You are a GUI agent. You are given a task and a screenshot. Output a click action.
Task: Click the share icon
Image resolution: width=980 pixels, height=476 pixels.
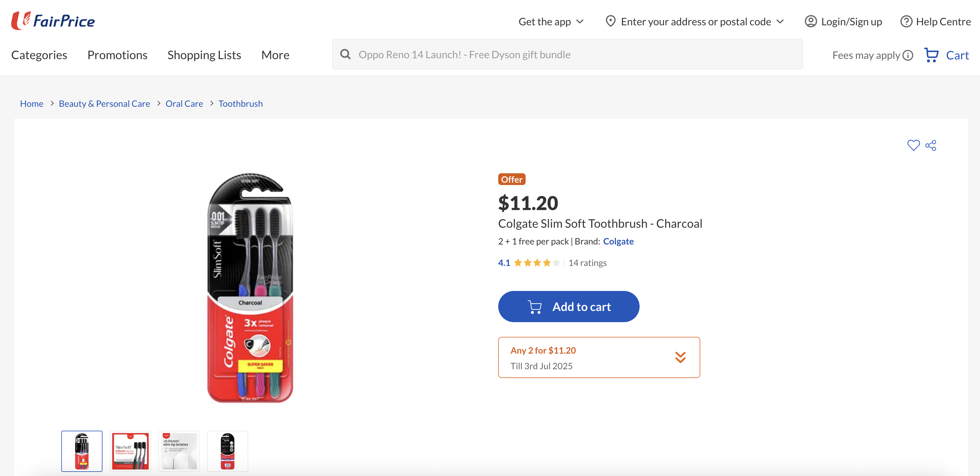[931, 146]
